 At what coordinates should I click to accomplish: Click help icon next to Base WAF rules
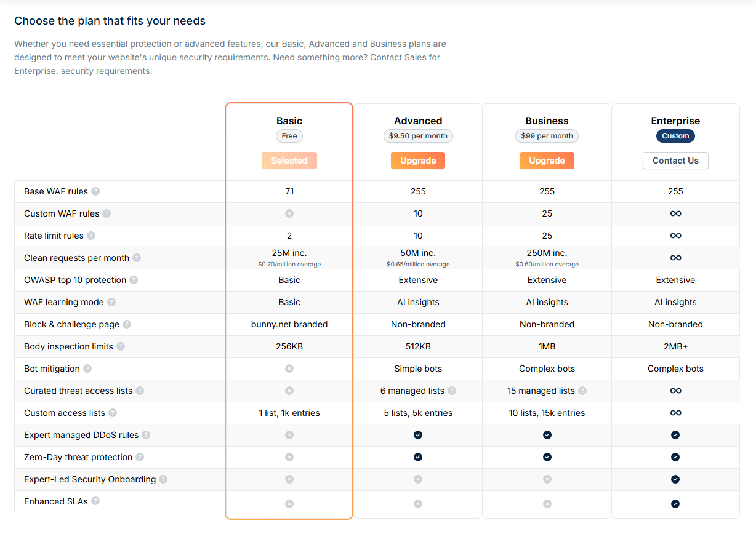point(95,191)
